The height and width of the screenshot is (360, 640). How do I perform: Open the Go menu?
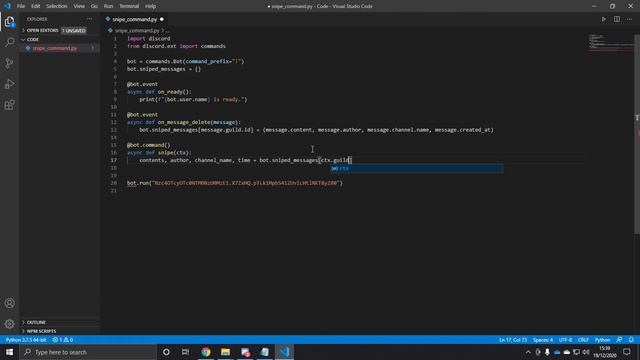point(94,6)
